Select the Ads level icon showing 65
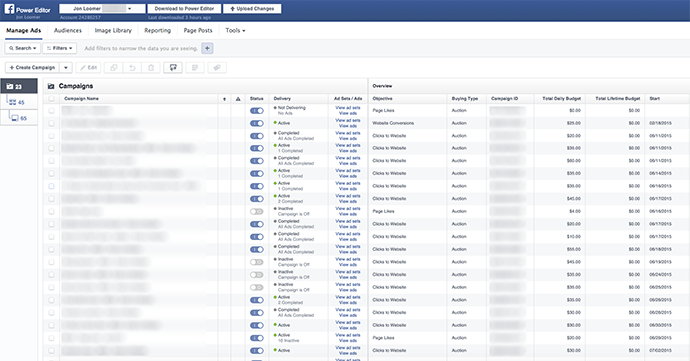This screenshot has height=361, width=690. [x=19, y=118]
